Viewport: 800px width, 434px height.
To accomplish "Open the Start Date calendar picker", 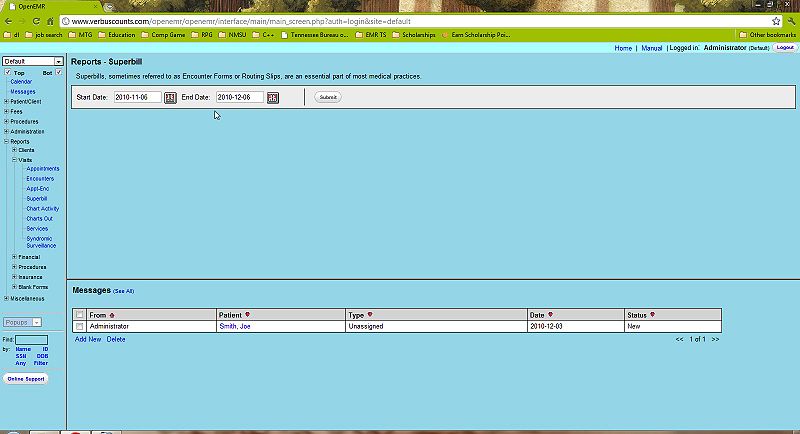I will coord(170,97).
